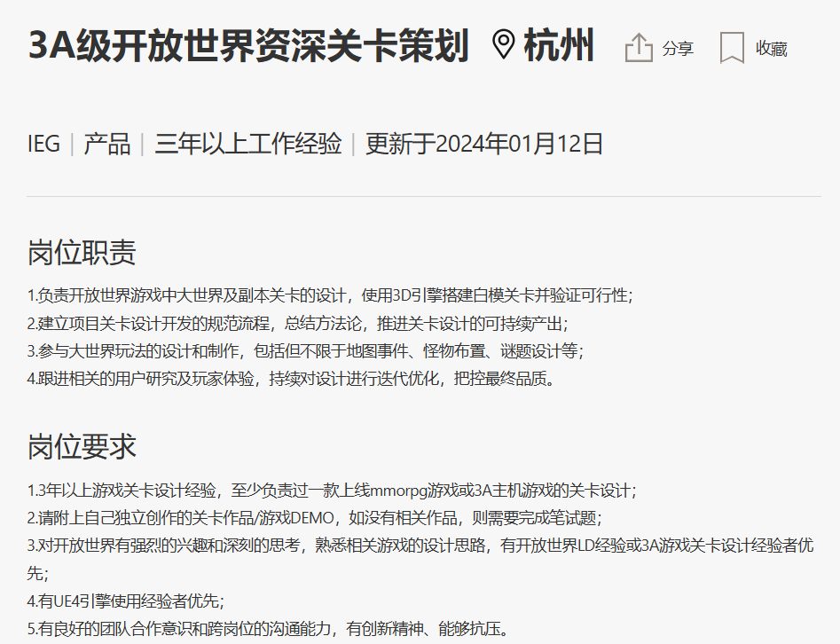Click the bookmark collect icon

732,48
